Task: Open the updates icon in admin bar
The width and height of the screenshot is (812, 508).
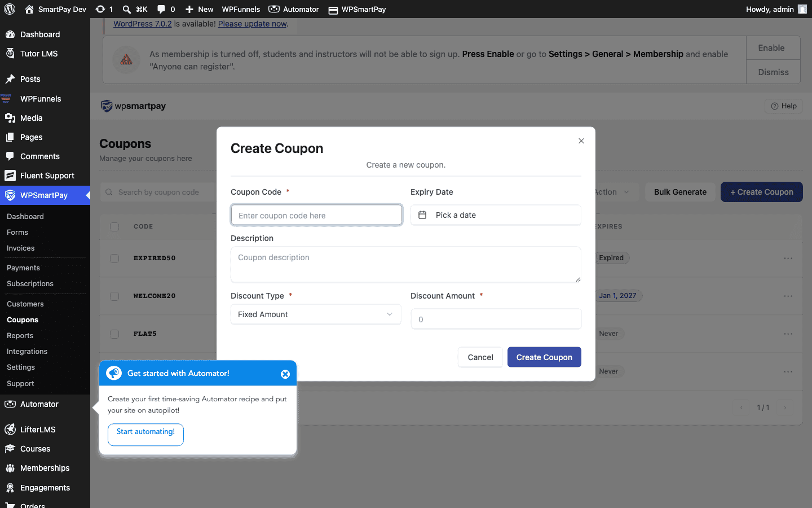Action: coord(104,9)
